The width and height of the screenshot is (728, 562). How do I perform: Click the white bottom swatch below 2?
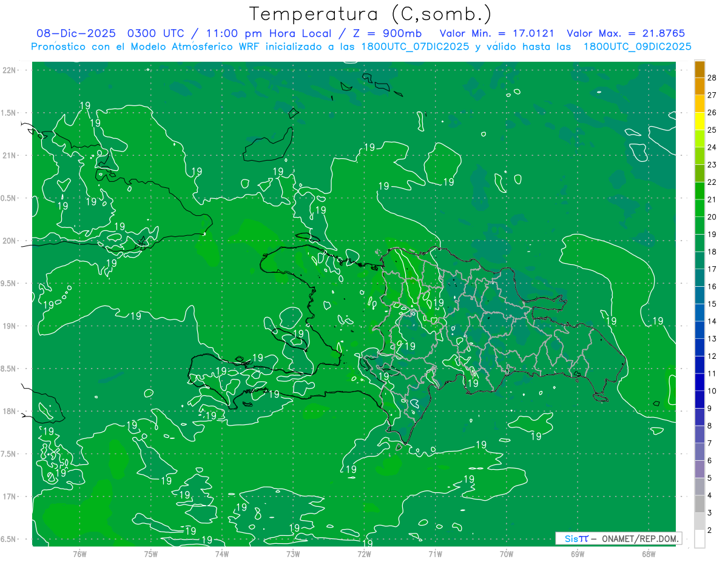(699, 539)
